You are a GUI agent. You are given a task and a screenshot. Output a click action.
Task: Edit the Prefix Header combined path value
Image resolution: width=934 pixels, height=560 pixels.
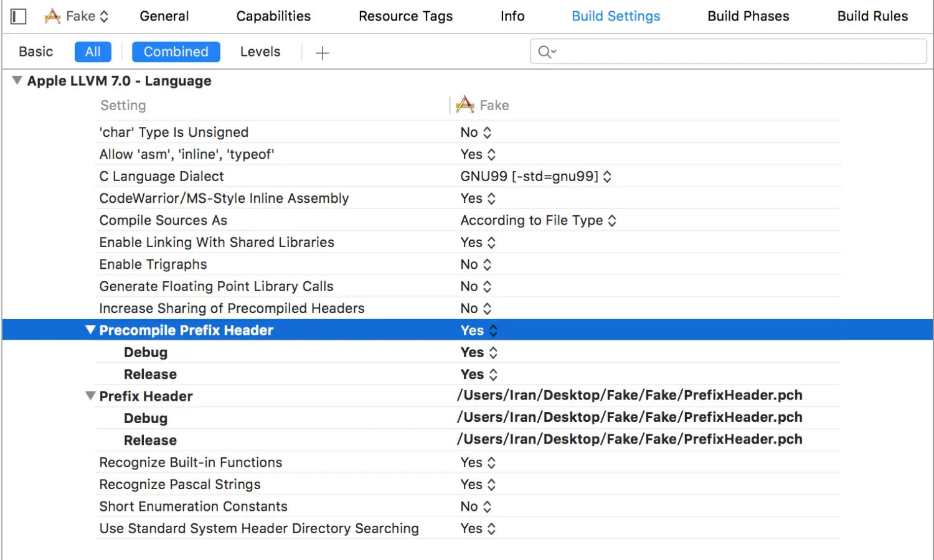pos(630,395)
